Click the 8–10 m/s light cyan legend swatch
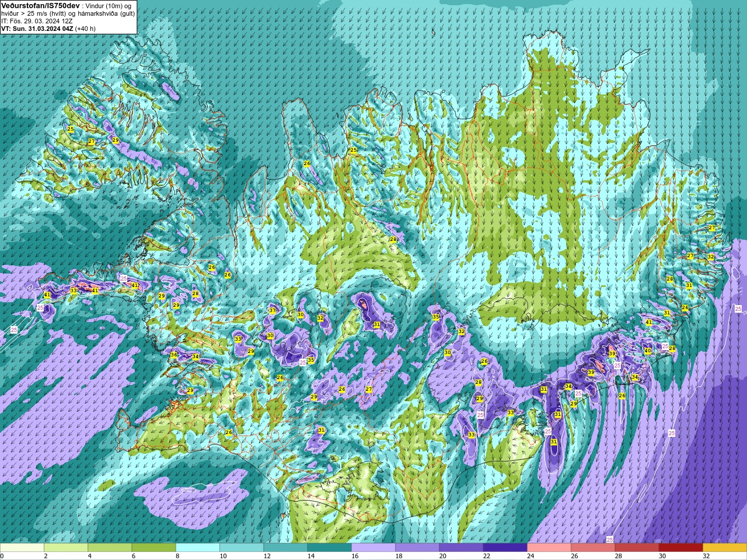The image size is (747, 560). (198, 548)
